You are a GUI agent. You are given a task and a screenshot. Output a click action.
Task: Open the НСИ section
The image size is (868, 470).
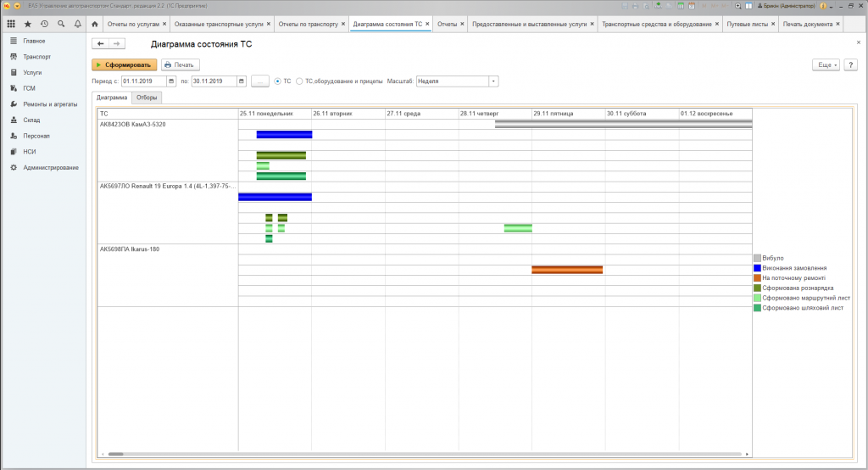click(30, 151)
